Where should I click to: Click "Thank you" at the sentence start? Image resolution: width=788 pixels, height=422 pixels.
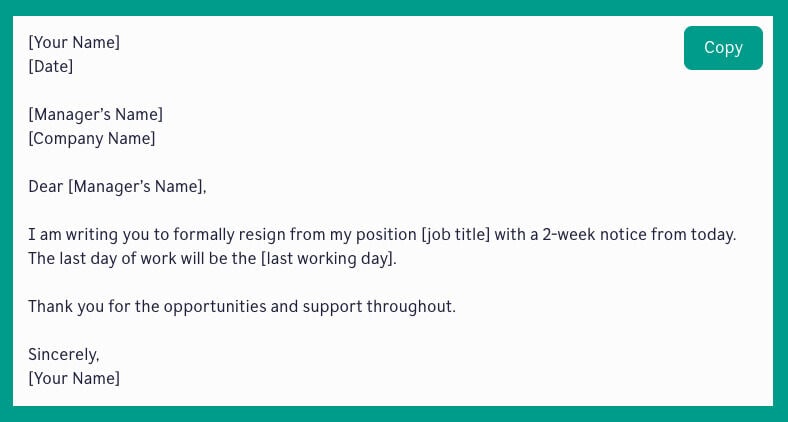[63, 306]
